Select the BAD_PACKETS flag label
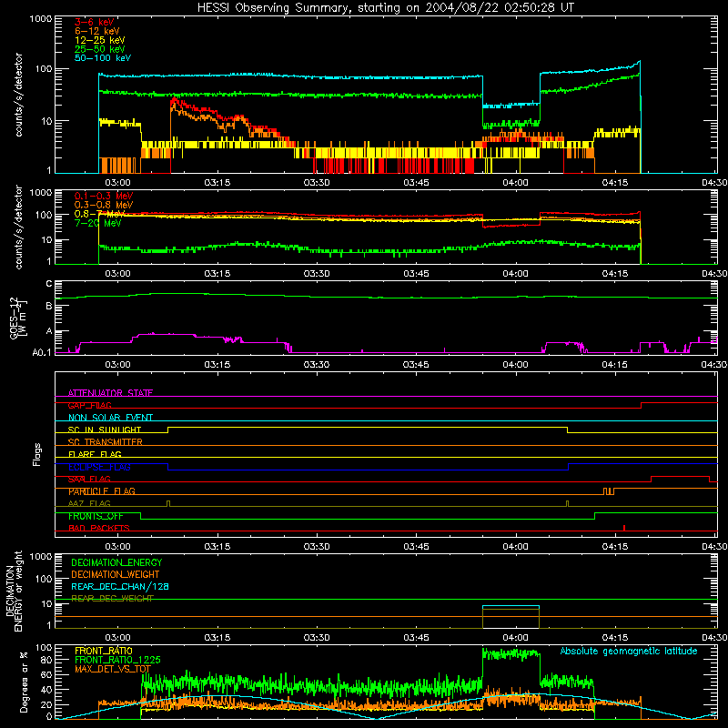The height and width of the screenshot is (728, 728). click(99, 528)
